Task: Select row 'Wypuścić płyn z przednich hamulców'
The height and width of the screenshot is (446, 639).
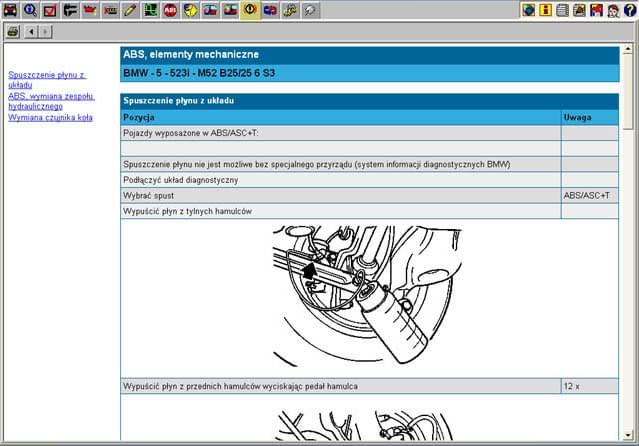Action: coord(341,386)
